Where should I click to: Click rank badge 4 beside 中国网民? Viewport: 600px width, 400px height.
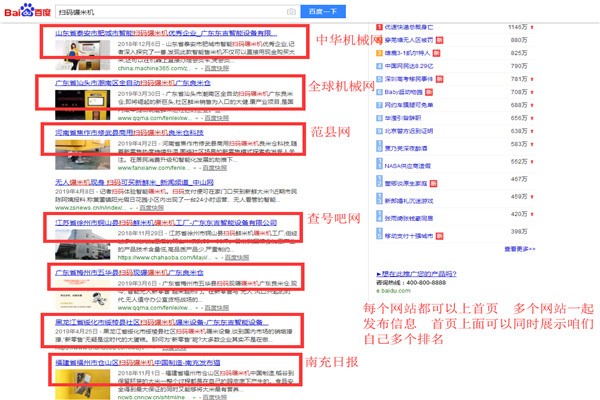coord(379,66)
